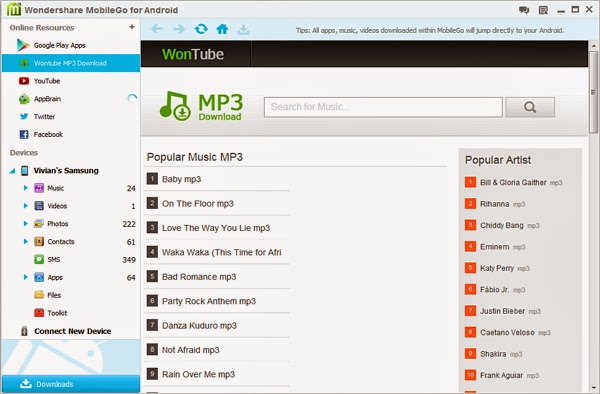The height and width of the screenshot is (394, 600).
Task: Click the back navigation arrow
Action: 157,29
